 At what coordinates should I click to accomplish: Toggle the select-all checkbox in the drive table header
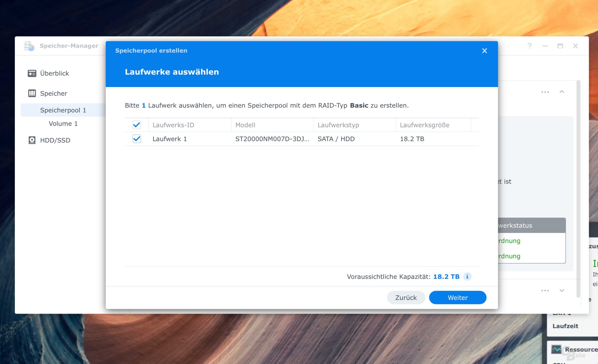pos(137,125)
